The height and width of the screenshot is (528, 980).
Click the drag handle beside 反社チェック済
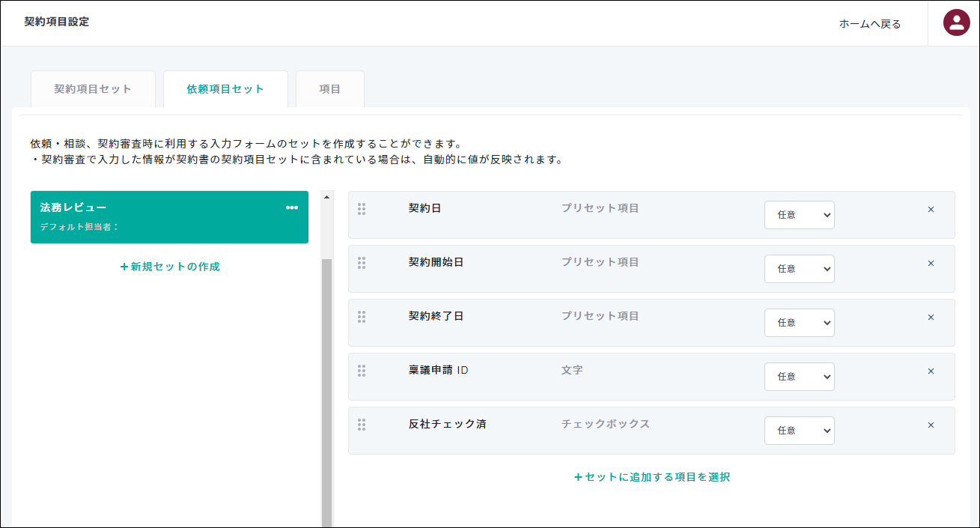click(362, 425)
